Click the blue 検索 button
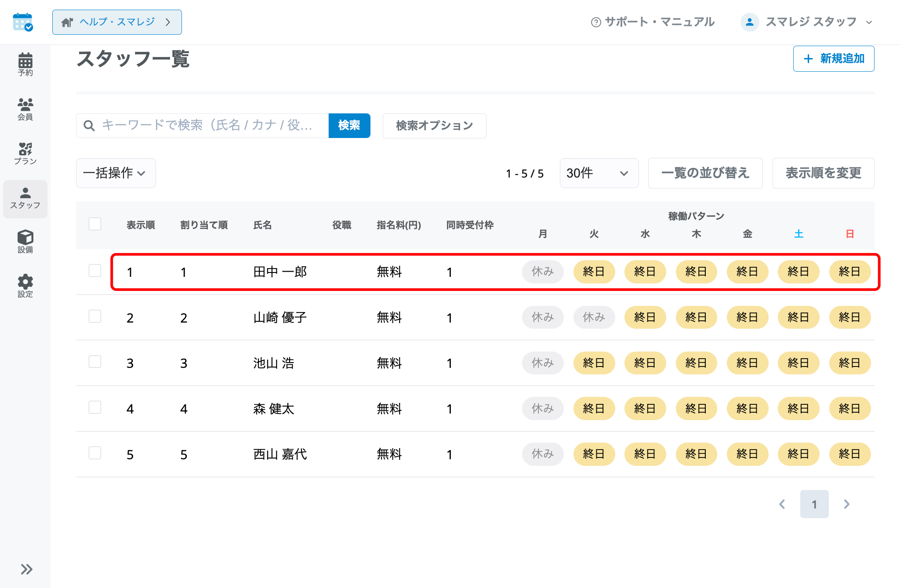The height and width of the screenshot is (588, 900). 349,126
